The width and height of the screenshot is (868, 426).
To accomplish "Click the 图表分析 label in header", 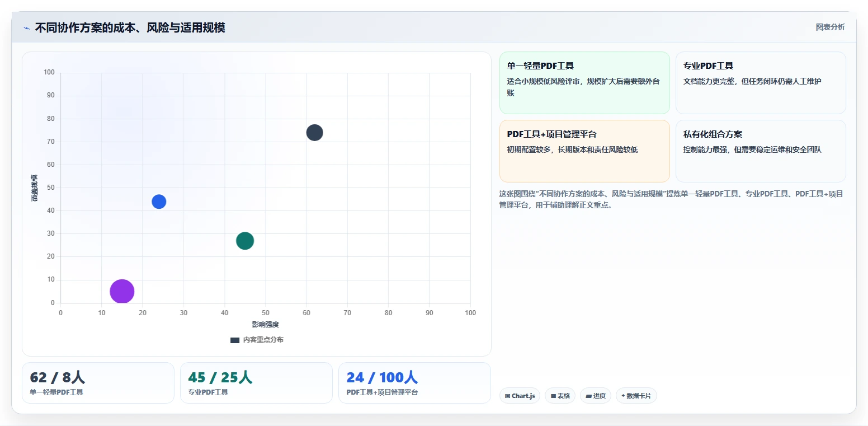I will 830,27.
